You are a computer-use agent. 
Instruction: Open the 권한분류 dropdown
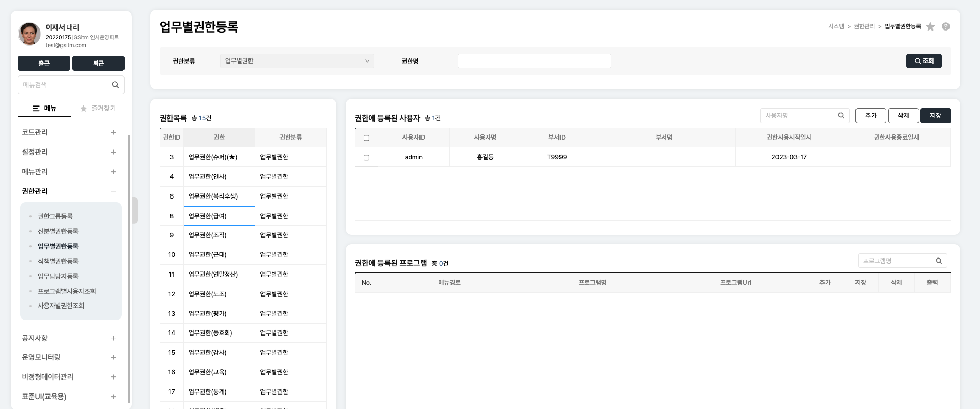click(x=297, y=61)
